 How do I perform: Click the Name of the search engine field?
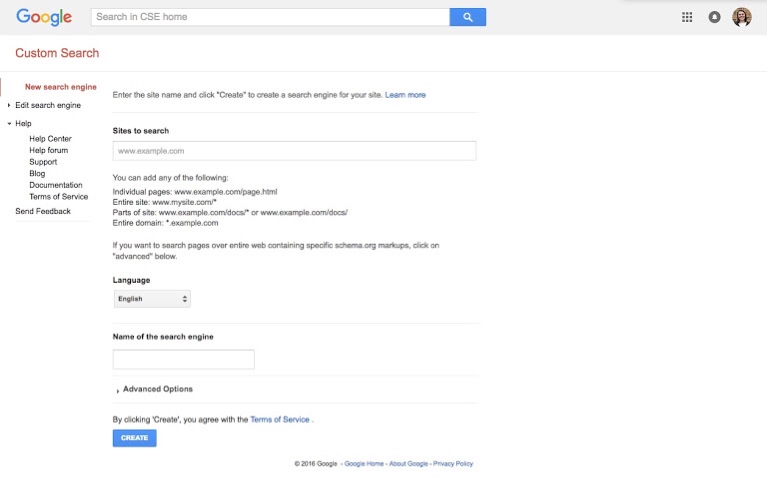184,359
